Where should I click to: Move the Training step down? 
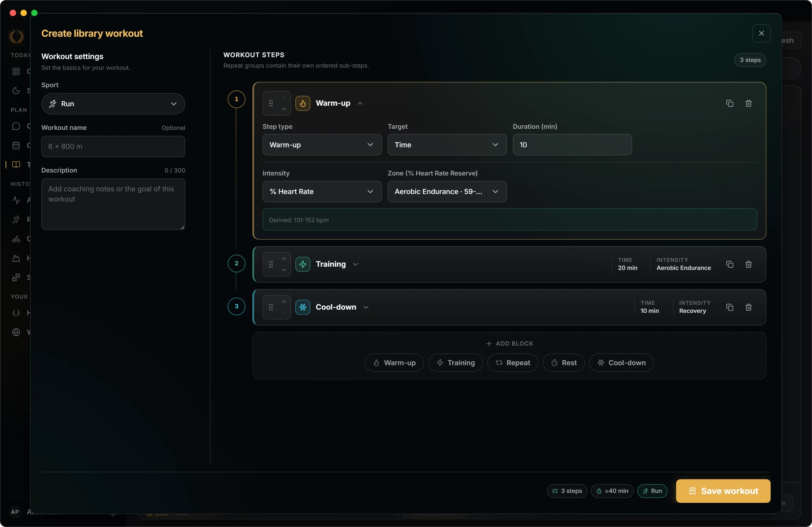pyautogui.click(x=284, y=270)
